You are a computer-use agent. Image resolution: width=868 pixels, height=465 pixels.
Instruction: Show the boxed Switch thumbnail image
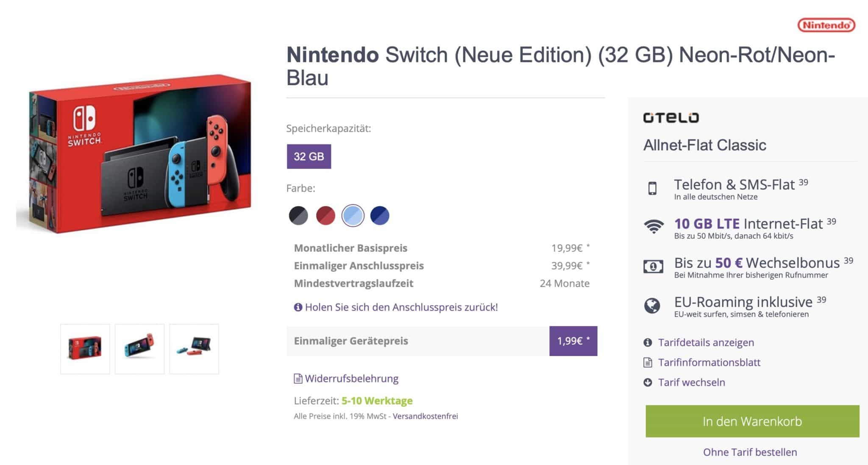point(85,349)
